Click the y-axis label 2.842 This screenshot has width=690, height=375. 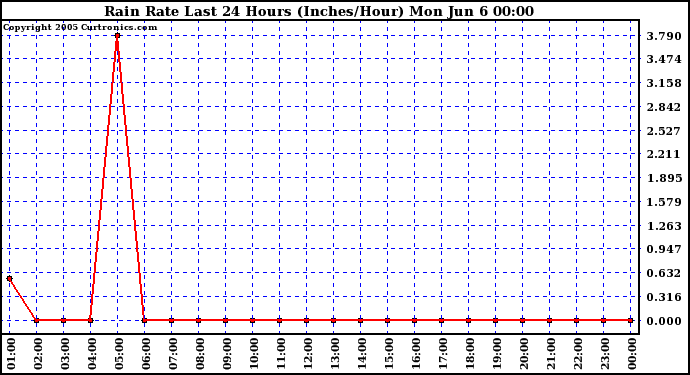coord(664,107)
